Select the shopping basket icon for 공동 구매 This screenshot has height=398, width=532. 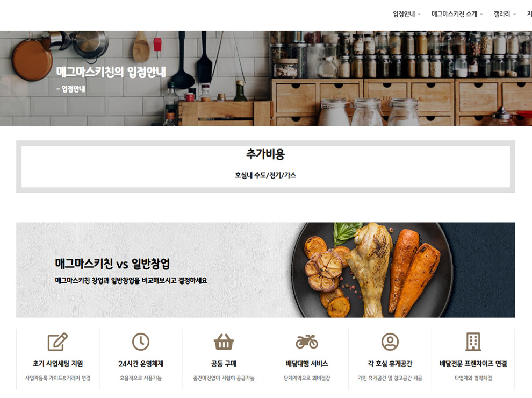[x=224, y=342]
